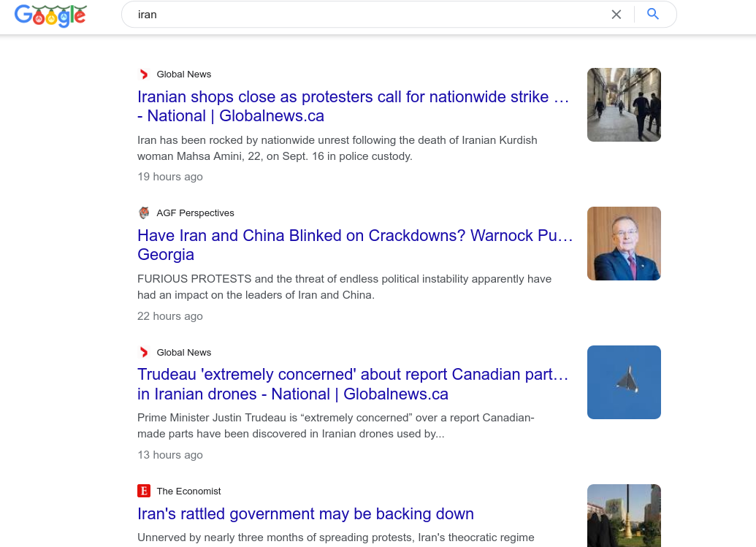Click thumbnail of man in blue suit

[624, 243]
